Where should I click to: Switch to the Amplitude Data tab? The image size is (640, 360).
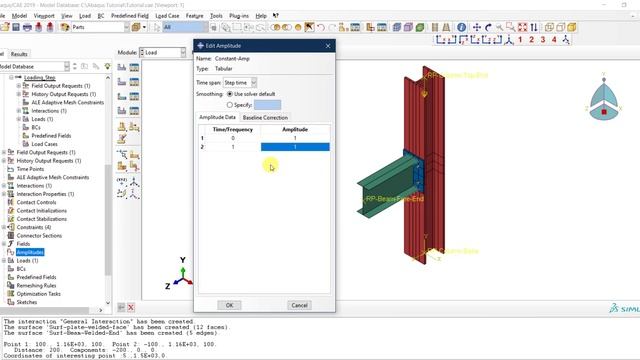click(x=218, y=117)
